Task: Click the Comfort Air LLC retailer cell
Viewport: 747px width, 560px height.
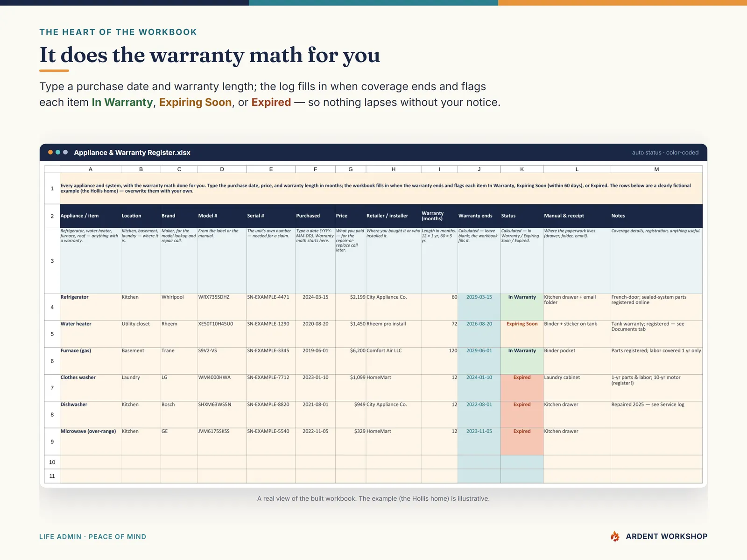Action: 394,361
